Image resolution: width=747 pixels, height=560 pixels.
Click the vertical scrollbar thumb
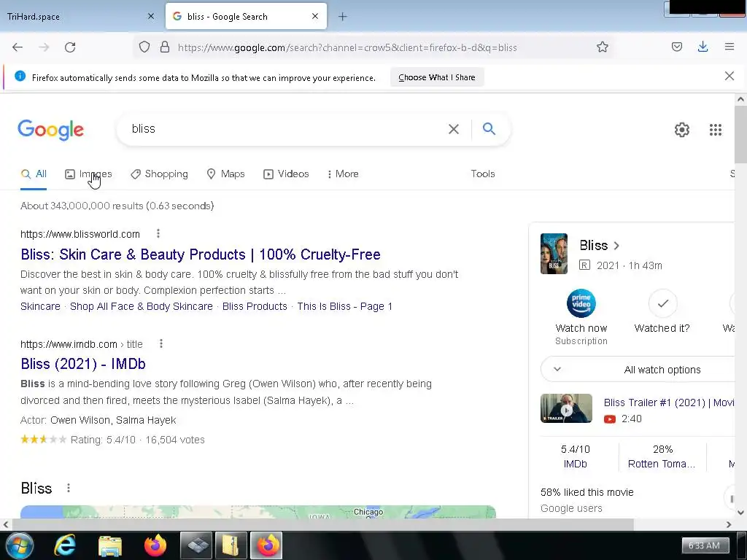pos(740,134)
